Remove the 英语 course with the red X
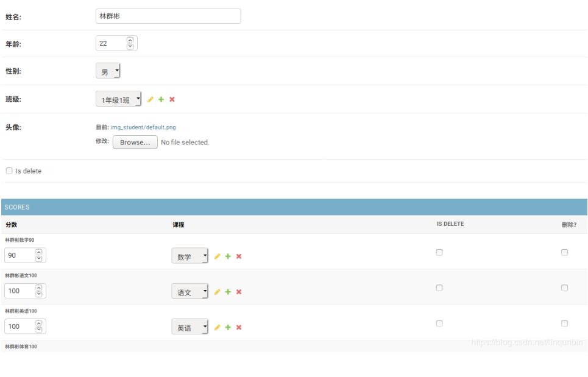The height and width of the screenshot is (377, 588). pos(238,327)
